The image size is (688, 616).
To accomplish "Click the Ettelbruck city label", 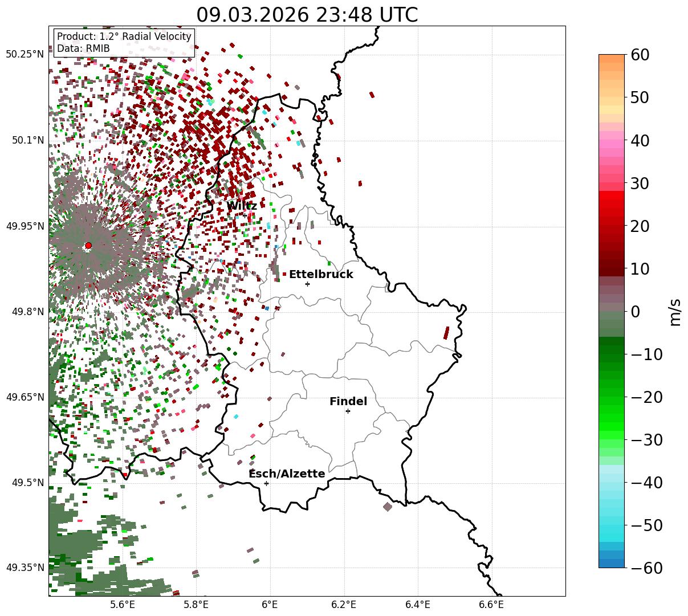I will tap(321, 275).
